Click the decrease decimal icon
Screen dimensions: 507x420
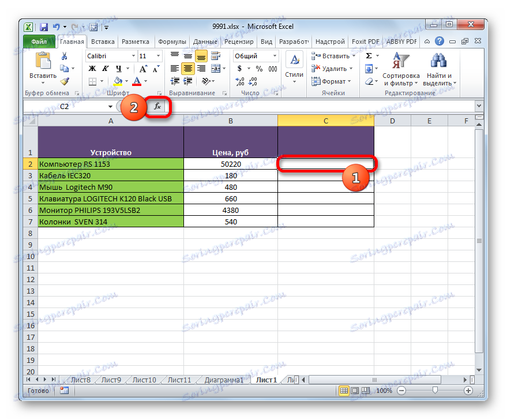point(253,81)
